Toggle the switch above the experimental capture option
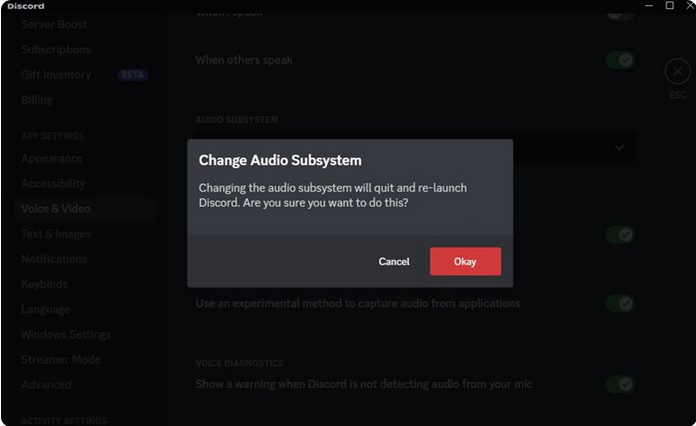 (620, 234)
